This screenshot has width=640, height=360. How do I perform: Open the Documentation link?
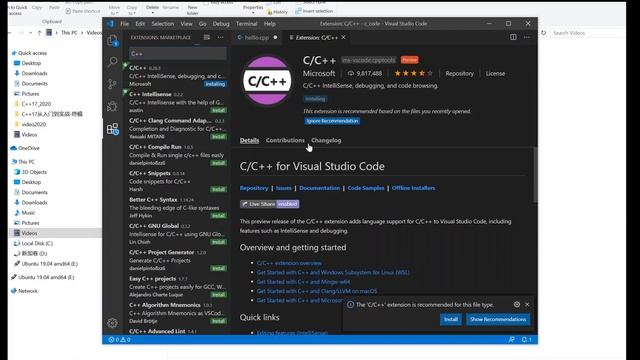click(320, 188)
